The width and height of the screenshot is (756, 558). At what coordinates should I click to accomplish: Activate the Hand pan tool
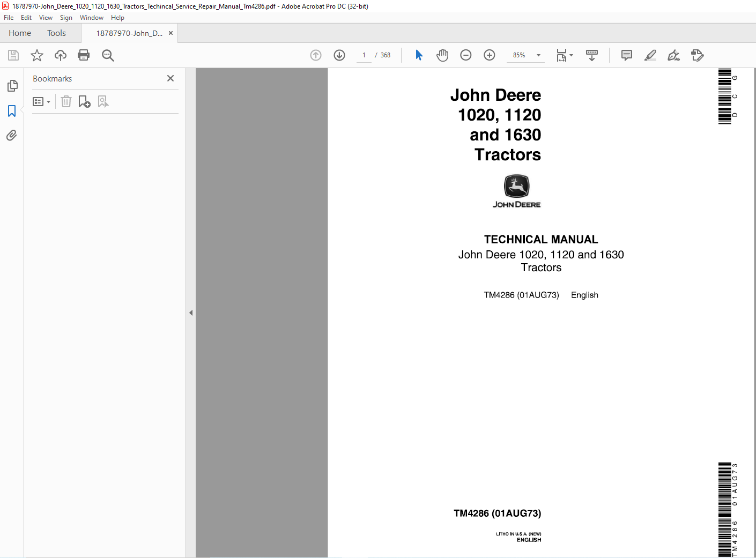pyautogui.click(x=442, y=55)
